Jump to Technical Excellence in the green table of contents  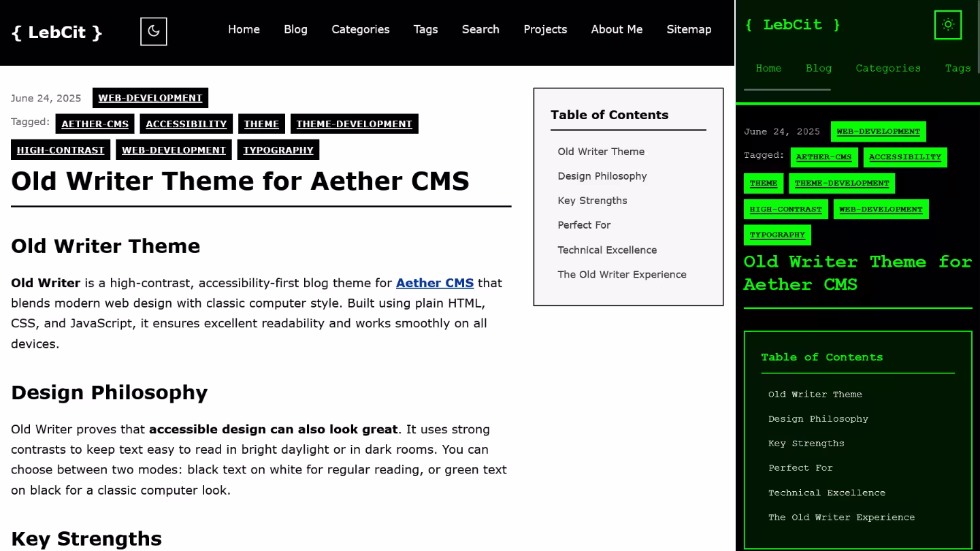tap(827, 493)
